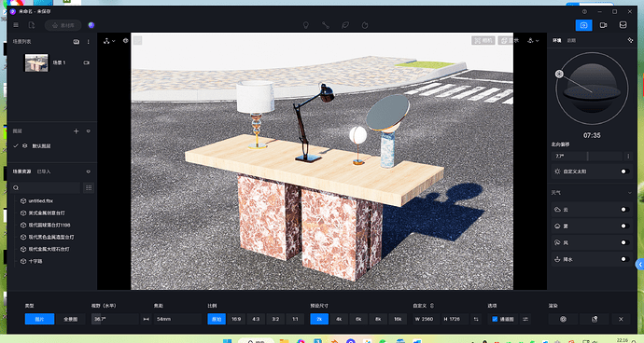The image size is (644, 343).
Task: Choose the 16:9 aspect ratio
Action: click(x=236, y=319)
